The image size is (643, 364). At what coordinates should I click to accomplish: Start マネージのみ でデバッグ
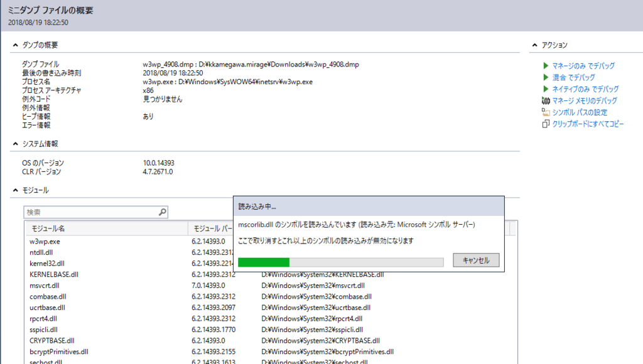pyautogui.click(x=583, y=66)
